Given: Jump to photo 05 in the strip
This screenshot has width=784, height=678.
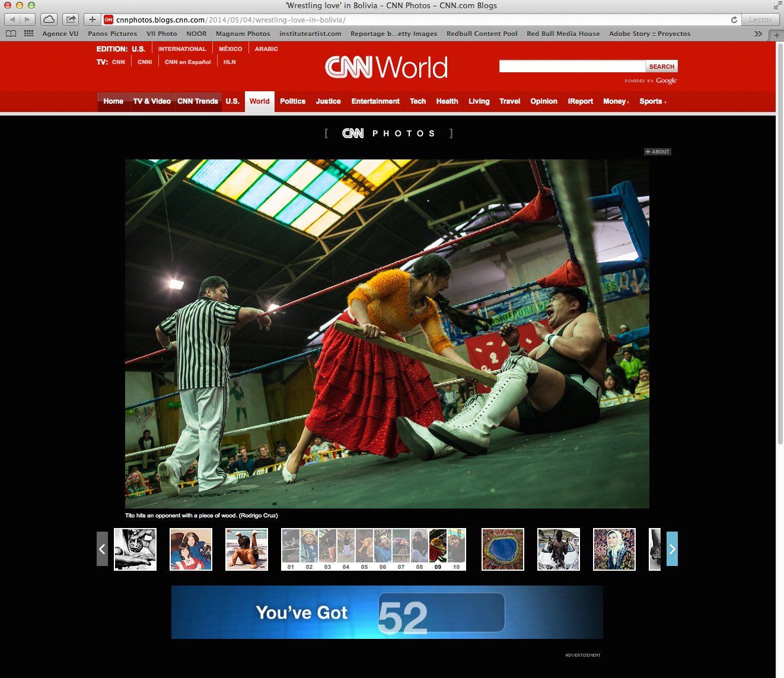Looking at the screenshot, I should [x=364, y=549].
